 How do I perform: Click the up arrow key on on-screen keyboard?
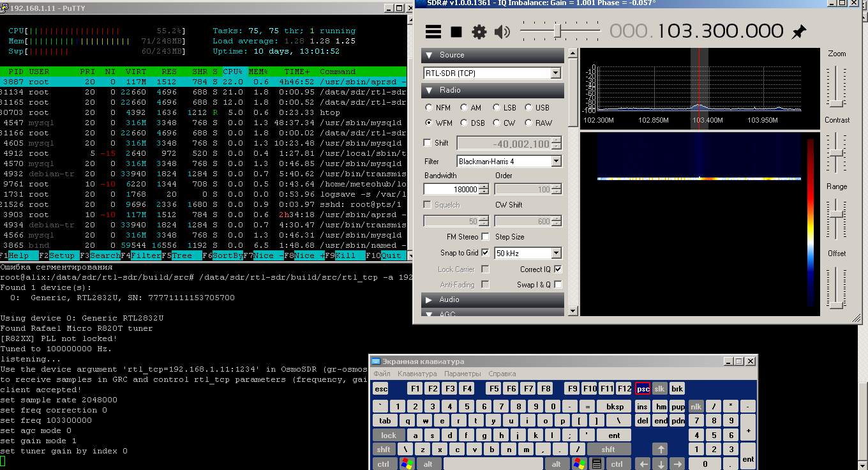pyautogui.click(x=661, y=450)
